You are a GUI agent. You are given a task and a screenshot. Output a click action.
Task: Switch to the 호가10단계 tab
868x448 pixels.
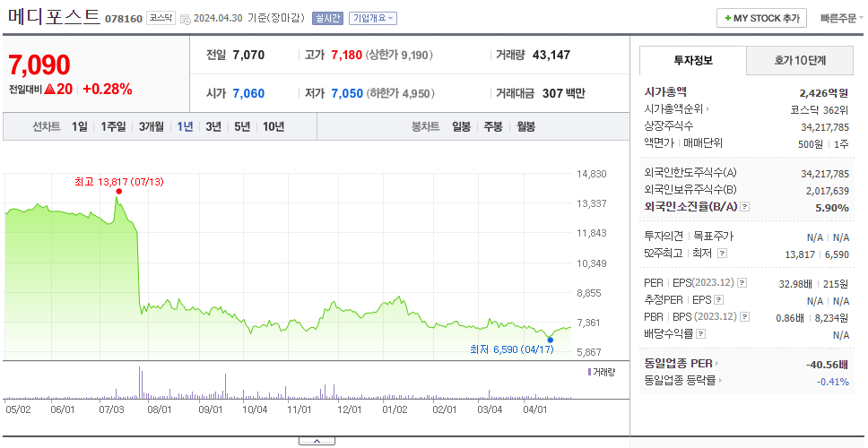click(x=800, y=60)
